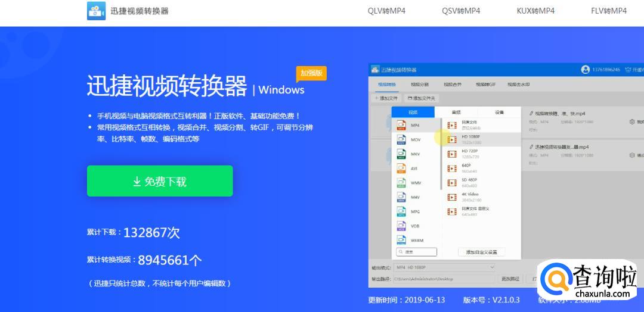Select the WEBM format file icon

(401, 239)
